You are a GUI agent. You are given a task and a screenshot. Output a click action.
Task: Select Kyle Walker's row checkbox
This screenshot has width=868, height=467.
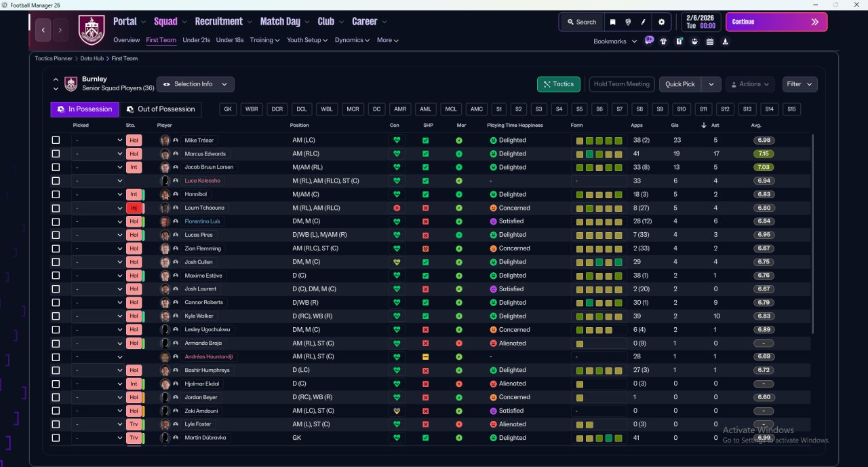click(x=56, y=316)
